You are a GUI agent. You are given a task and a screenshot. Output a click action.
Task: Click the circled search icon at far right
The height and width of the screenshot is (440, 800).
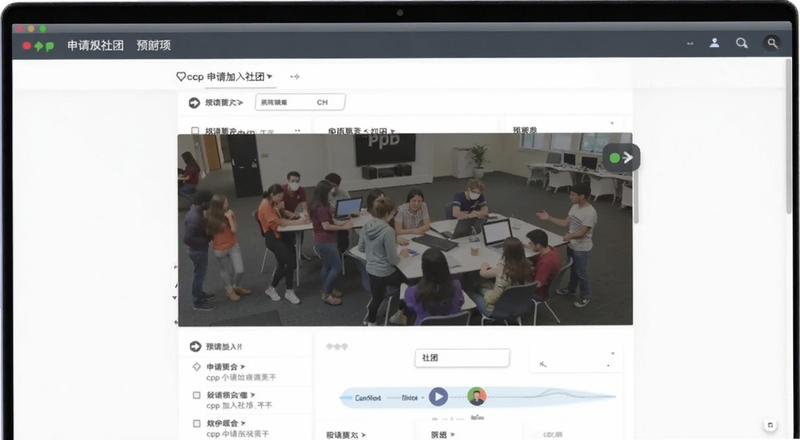tap(772, 43)
